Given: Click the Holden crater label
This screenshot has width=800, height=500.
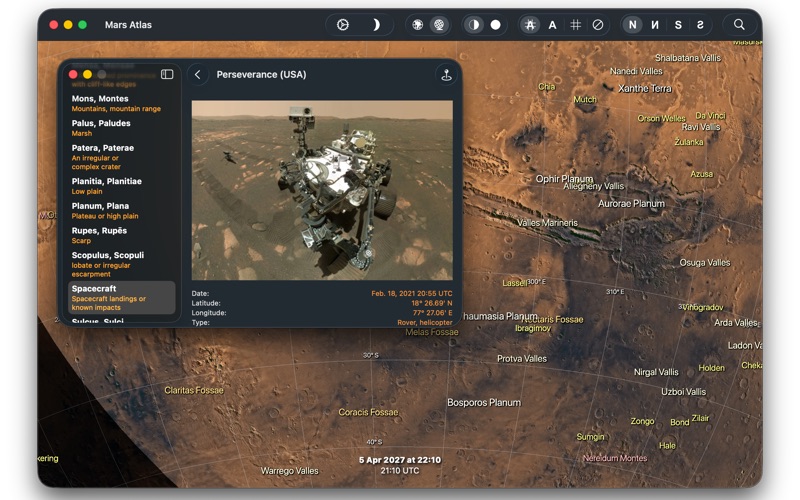Looking at the screenshot, I should 711,367.
